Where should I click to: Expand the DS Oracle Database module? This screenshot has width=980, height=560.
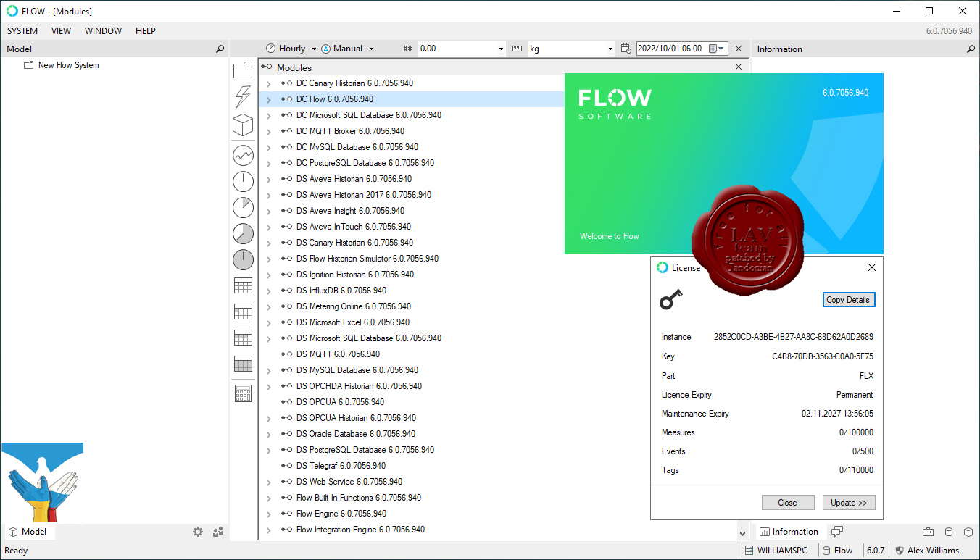(268, 434)
